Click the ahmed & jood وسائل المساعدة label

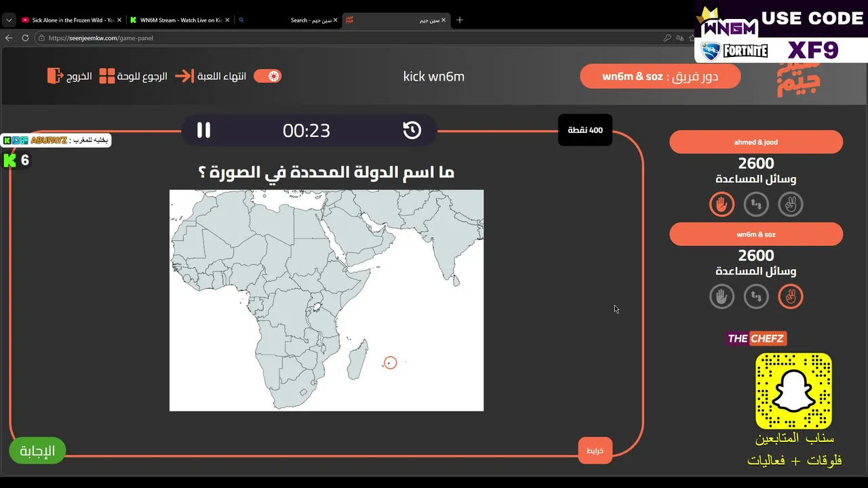click(756, 179)
